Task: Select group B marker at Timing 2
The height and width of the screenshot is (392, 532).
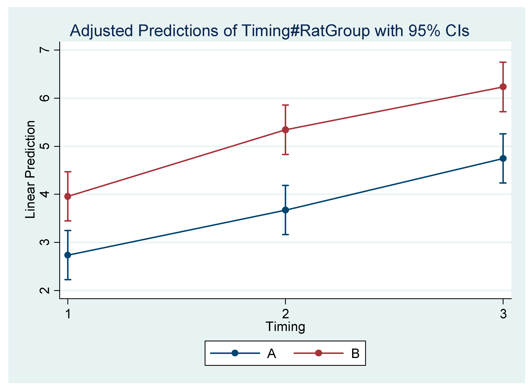Action: (285, 130)
